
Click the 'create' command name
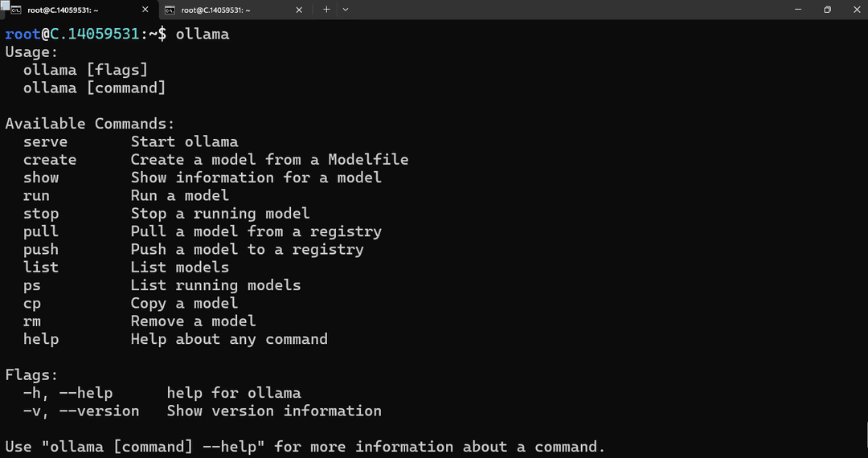point(50,160)
